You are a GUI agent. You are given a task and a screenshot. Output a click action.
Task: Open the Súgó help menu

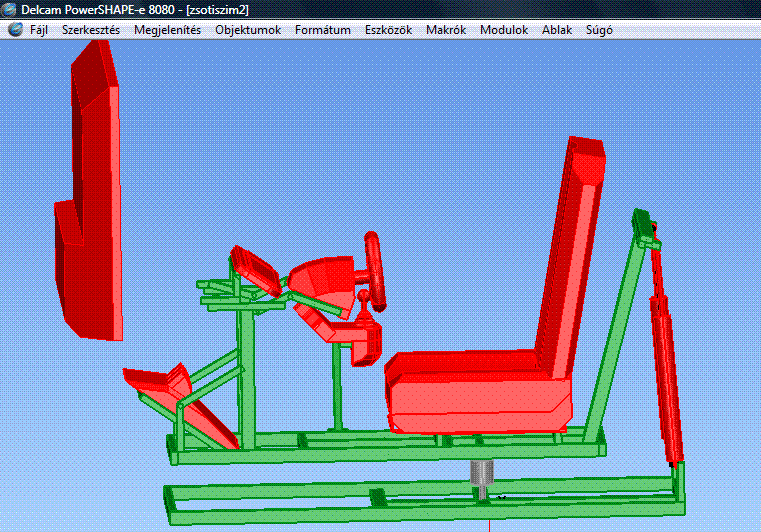pyautogui.click(x=597, y=30)
